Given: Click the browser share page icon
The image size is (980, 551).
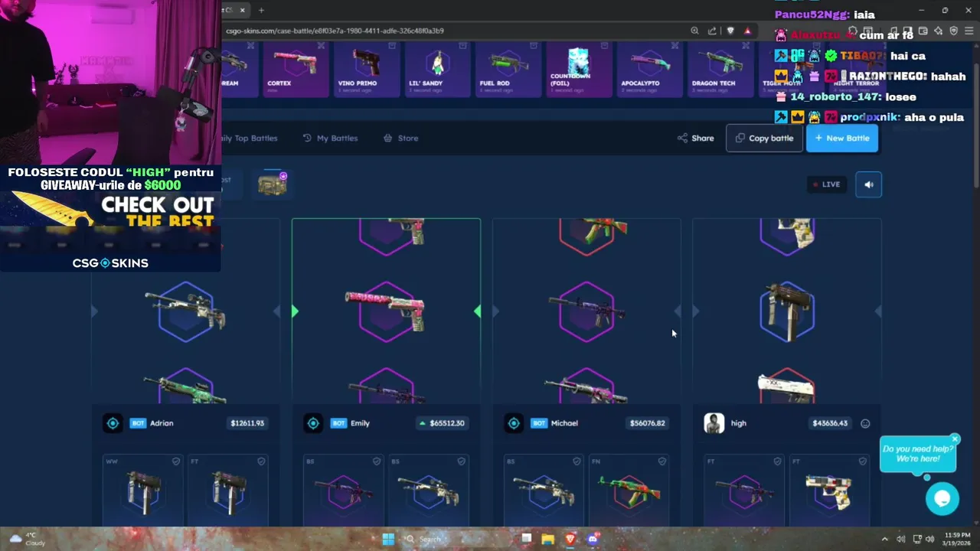Looking at the screenshot, I should tap(712, 31).
